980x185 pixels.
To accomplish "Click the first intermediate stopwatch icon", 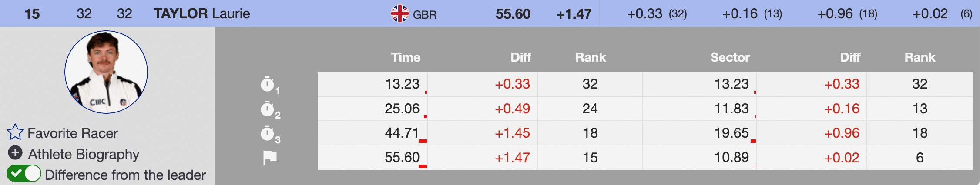I will 268,84.
